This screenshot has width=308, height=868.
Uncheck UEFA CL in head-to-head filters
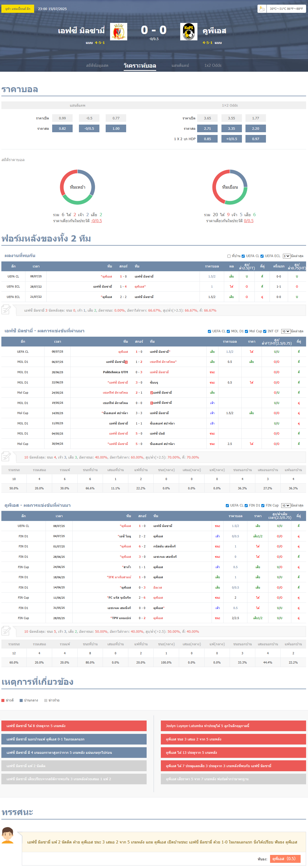tap(243, 256)
